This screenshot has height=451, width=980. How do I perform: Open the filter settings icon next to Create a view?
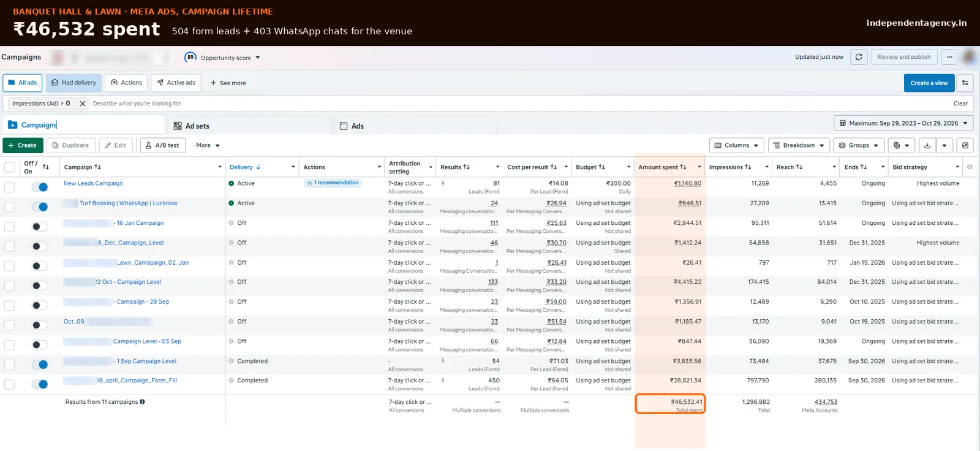click(x=965, y=83)
